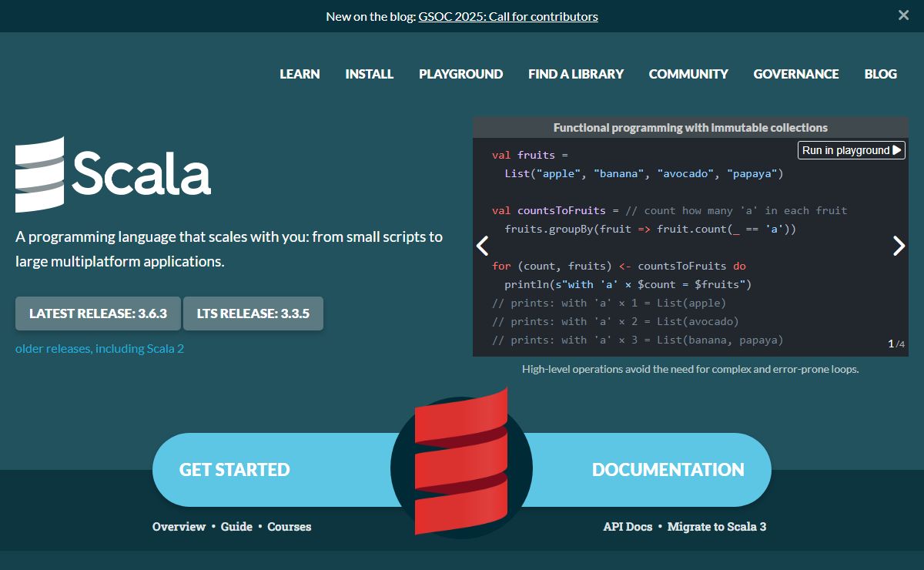This screenshot has height=570, width=924.
Task: Click the comment 'List(banana, papaya)' line
Action: [x=638, y=340]
